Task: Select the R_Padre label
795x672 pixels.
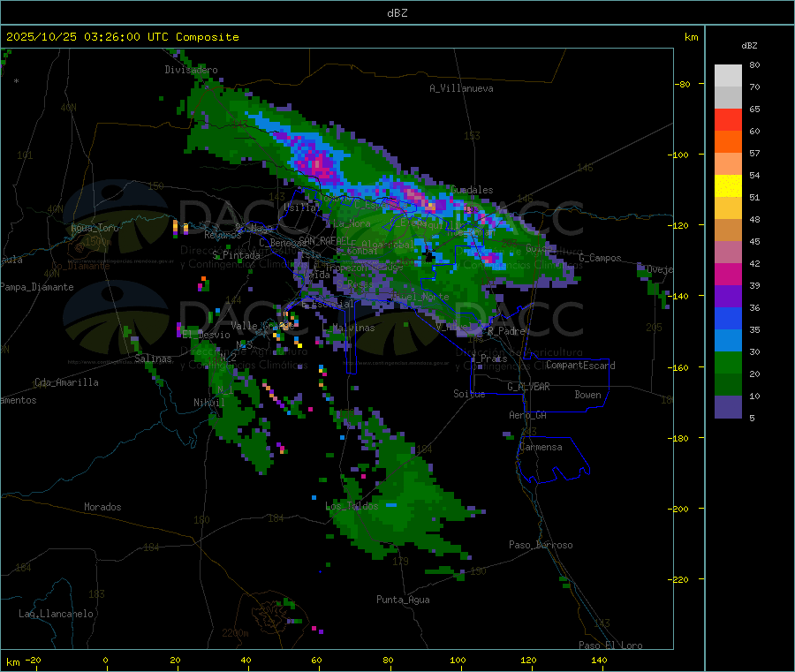Action: (x=506, y=331)
